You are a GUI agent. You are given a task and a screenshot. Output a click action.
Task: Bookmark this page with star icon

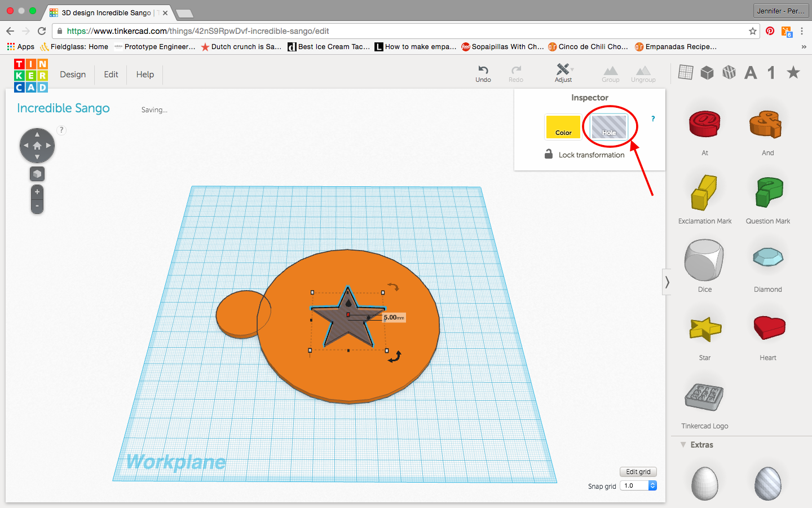tap(752, 31)
